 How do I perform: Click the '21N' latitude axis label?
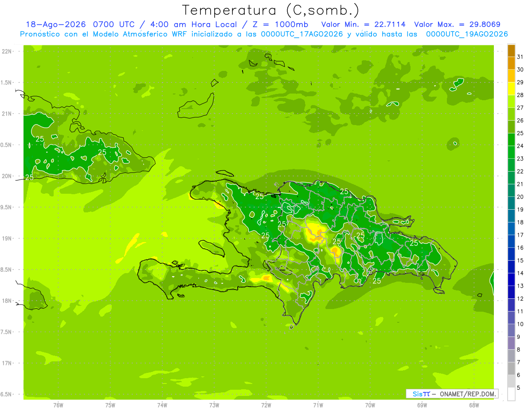[x=7, y=114]
